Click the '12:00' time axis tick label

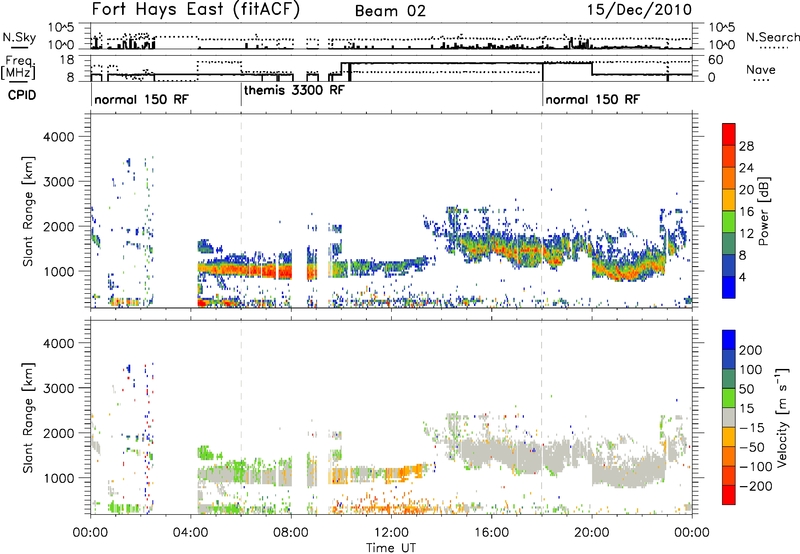(391, 533)
